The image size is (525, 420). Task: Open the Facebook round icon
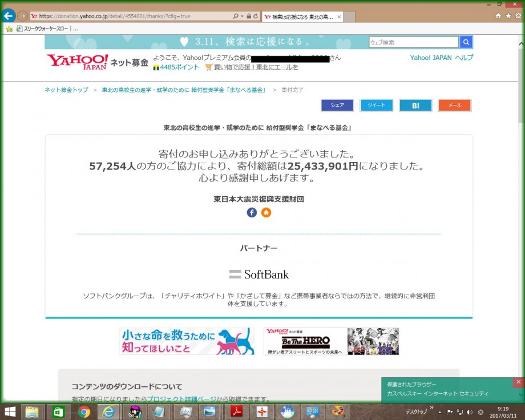pyautogui.click(x=252, y=212)
